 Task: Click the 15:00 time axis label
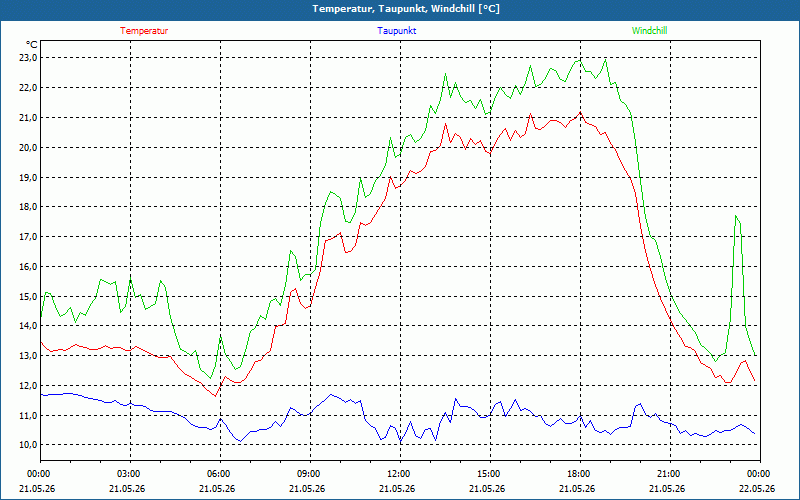[490, 474]
